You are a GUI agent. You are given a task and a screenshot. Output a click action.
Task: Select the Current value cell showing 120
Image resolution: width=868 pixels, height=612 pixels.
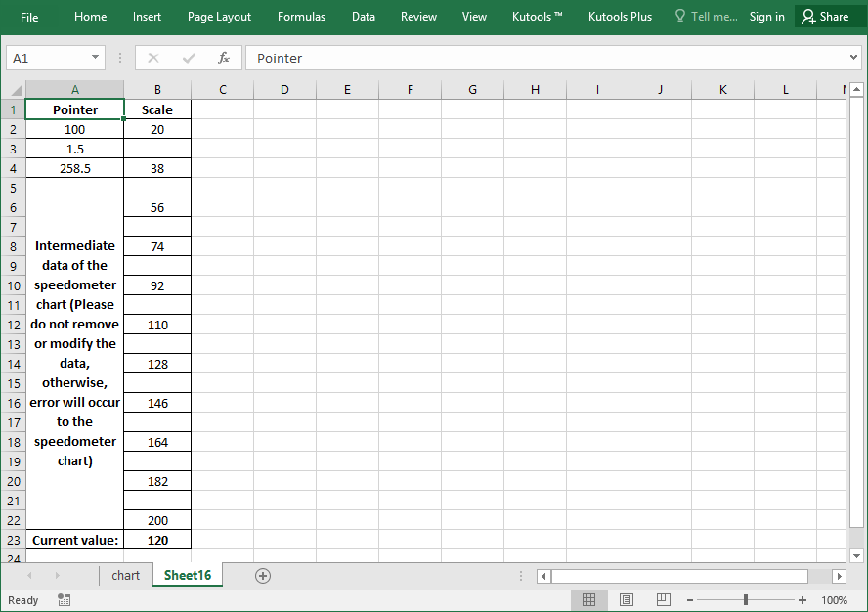pos(156,540)
